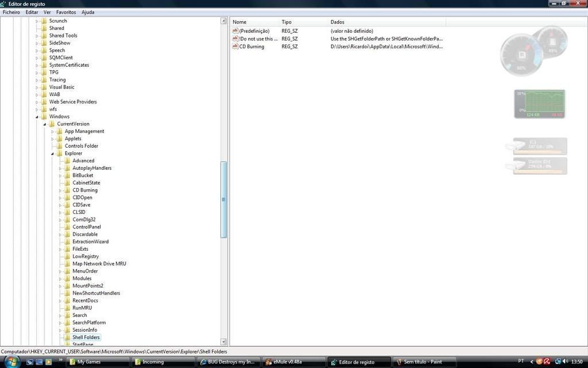This screenshot has height=368, width=588.
Task: Click the Shared Tools folder icon
Action: [x=44, y=36]
